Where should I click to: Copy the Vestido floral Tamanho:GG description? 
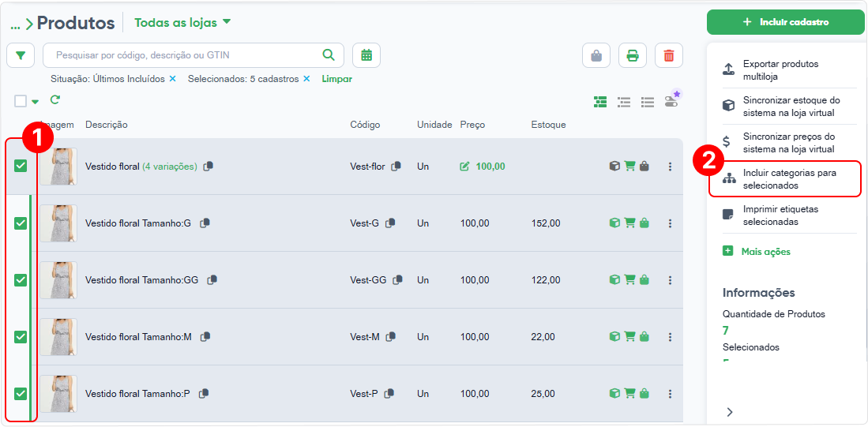coord(212,280)
